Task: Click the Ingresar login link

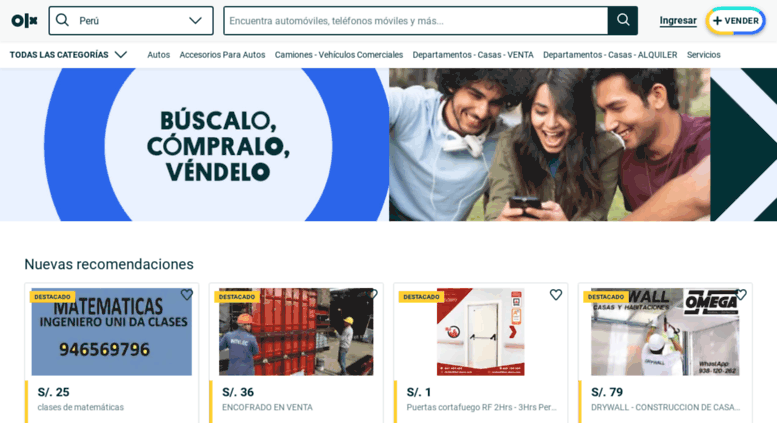Action: [x=678, y=20]
